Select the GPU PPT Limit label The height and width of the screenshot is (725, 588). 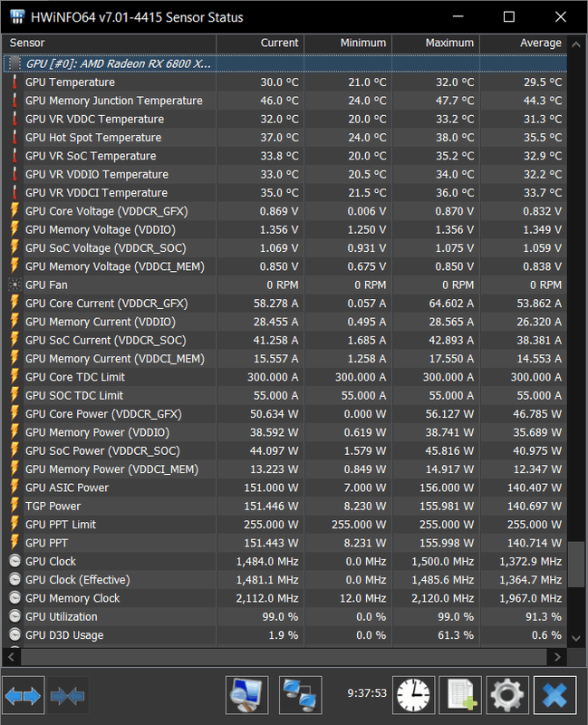tap(61, 525)
